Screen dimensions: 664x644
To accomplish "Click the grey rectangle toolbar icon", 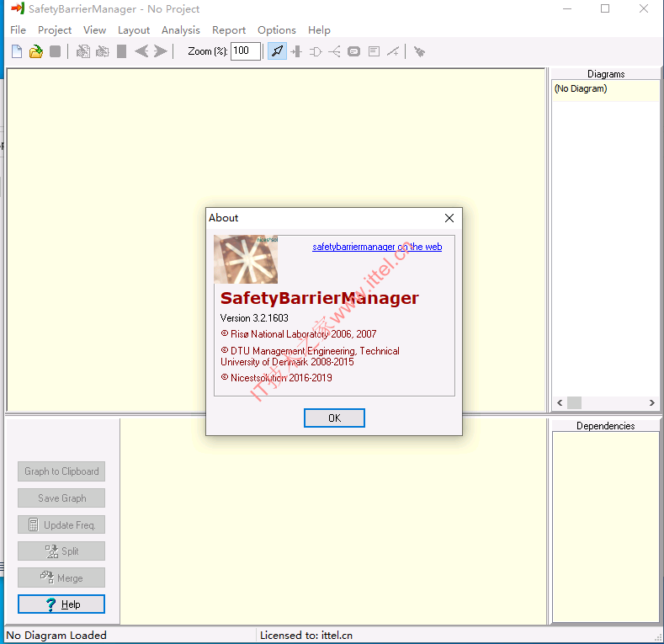I will [121, 51].
